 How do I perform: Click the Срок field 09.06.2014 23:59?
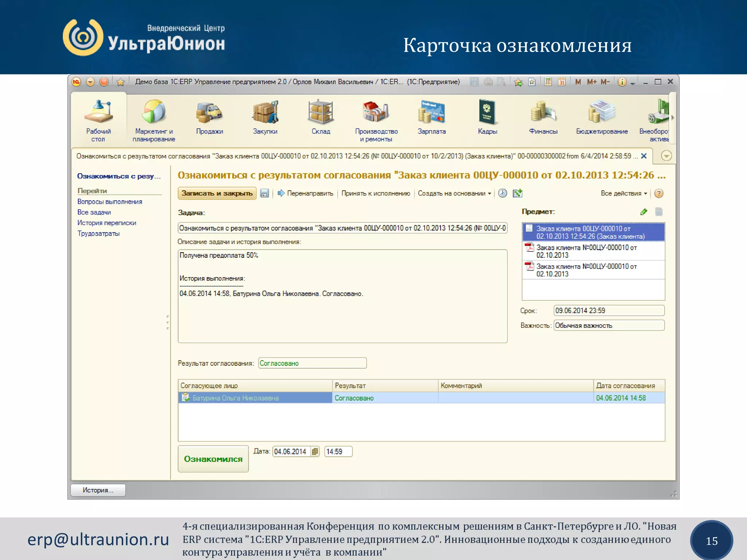[609, 310]
